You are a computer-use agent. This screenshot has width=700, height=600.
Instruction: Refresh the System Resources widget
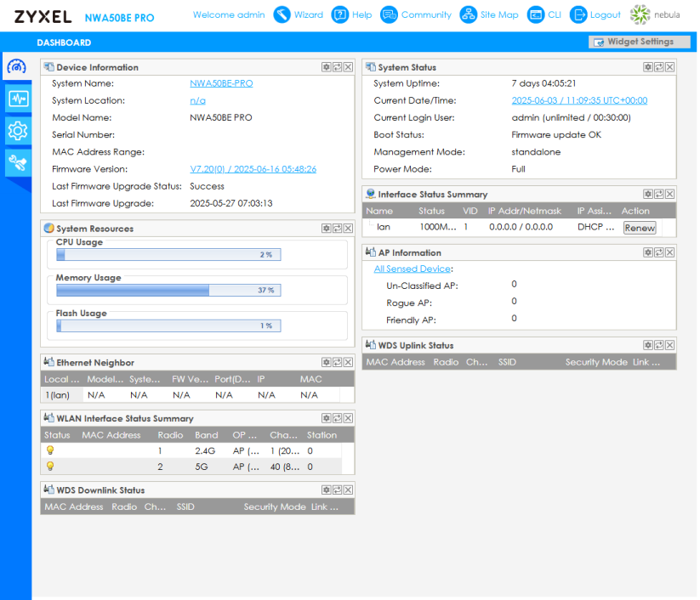pos(338,229)
